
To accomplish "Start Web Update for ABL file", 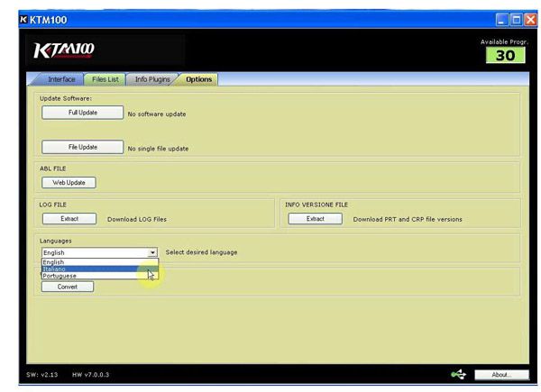I will (69, 182).
